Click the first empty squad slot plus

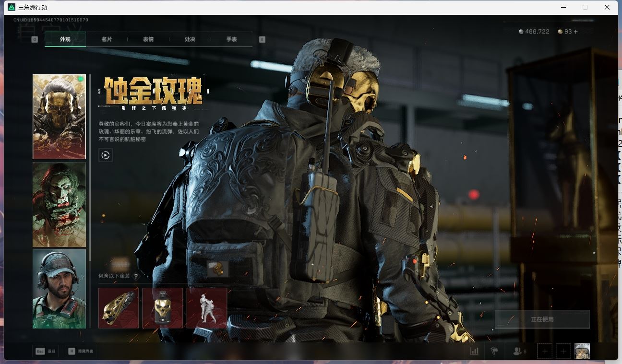[545, 351]
